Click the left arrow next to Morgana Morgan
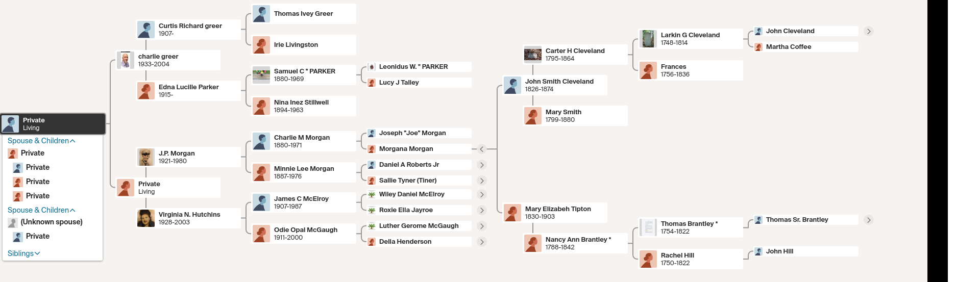The height and width of the screenshot is (282, 980). (x=481, y=149)
